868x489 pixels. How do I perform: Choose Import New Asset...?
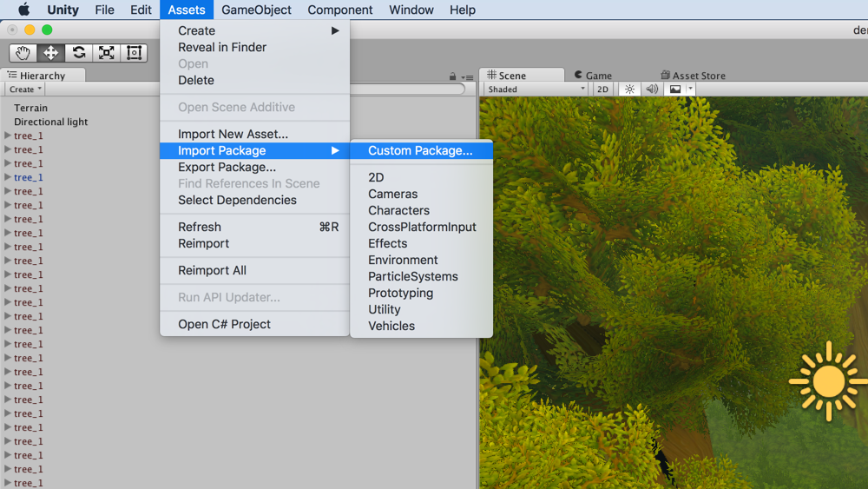[254, 134]
